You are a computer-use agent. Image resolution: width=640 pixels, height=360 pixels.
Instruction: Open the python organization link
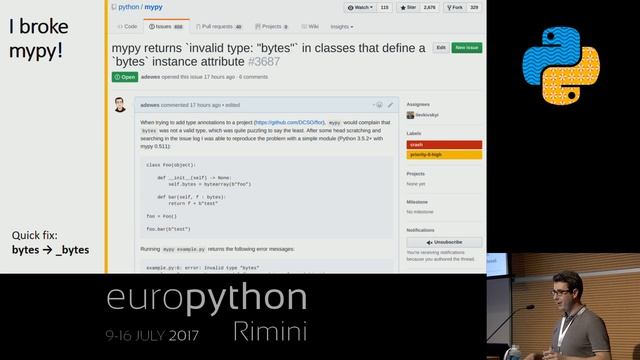129,7
